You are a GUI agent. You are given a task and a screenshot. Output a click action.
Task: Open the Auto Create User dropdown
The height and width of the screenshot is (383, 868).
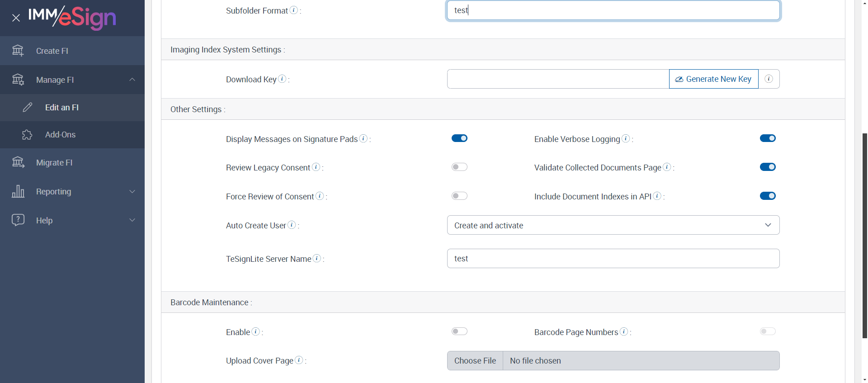pos(613,225)
